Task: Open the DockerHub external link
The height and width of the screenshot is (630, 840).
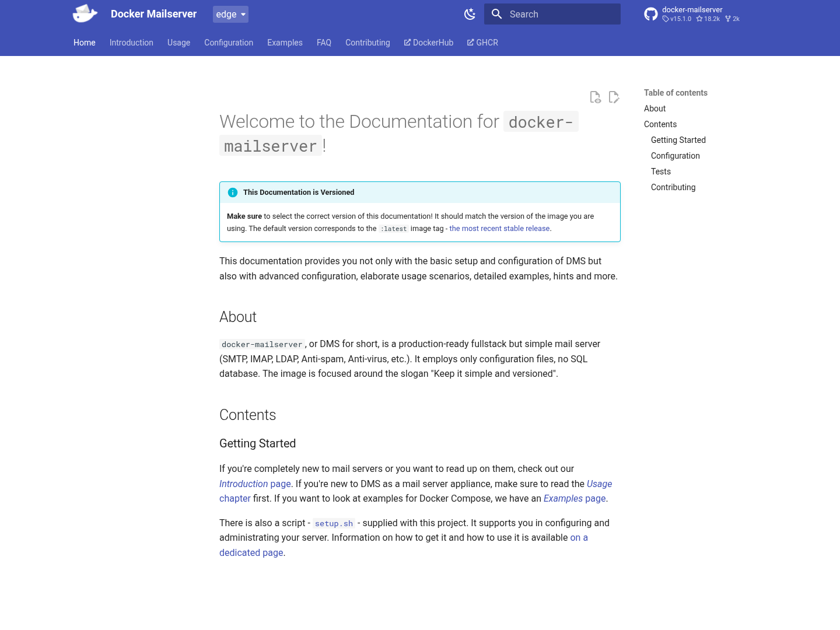Action: click(429, 43)
